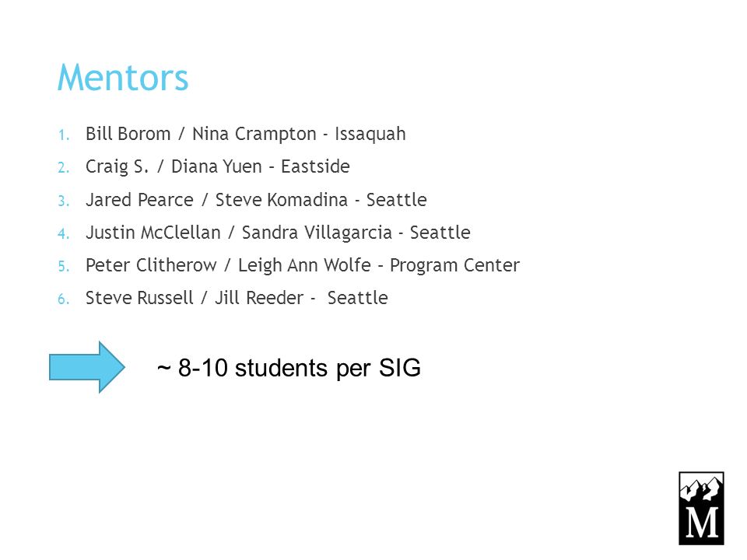Click the word Issaquah
This screenshot has height=560, width=747.
(x=370, y=134)
